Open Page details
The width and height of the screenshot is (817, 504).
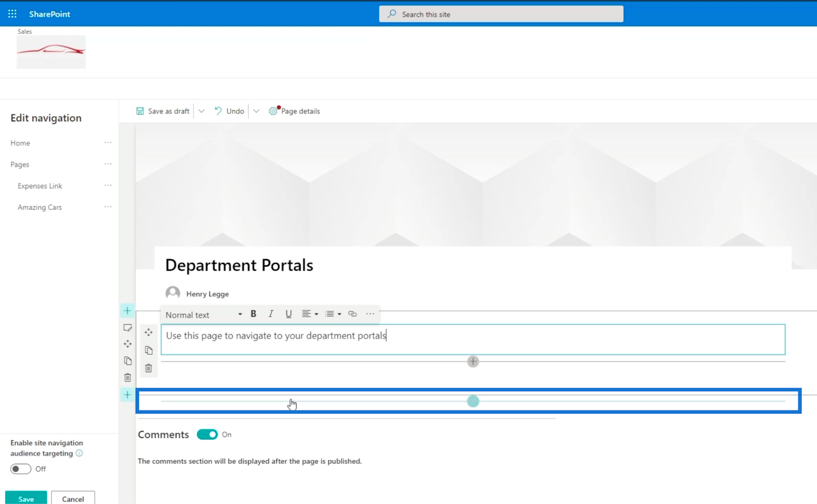pos(295,111)
